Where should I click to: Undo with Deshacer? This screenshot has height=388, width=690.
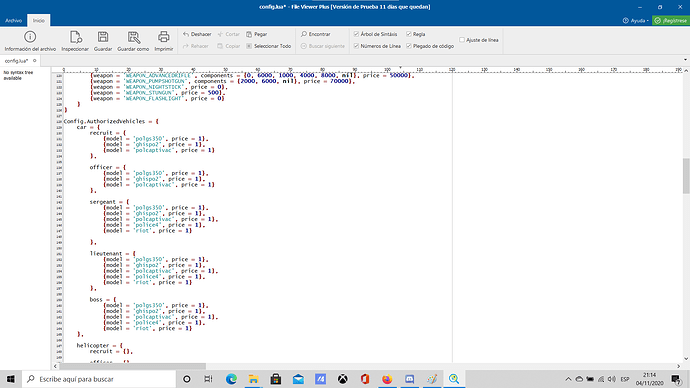[x=197, y=34]
